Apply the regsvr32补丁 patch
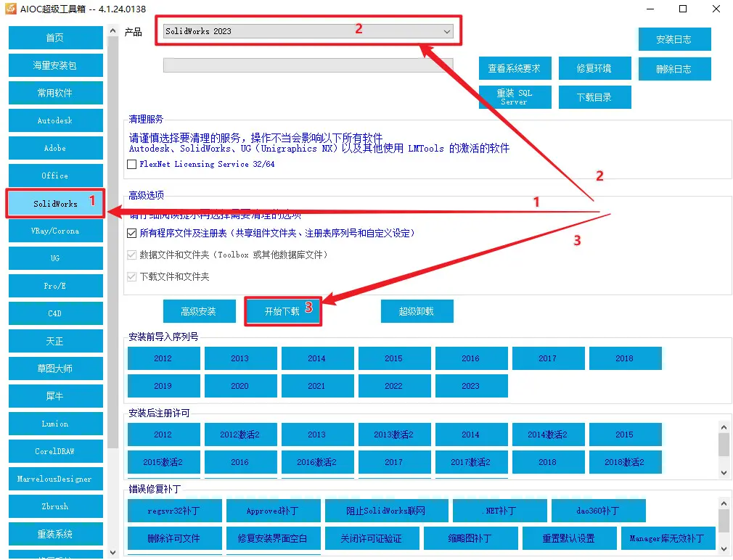733x560 pixels. coord(175,511)
